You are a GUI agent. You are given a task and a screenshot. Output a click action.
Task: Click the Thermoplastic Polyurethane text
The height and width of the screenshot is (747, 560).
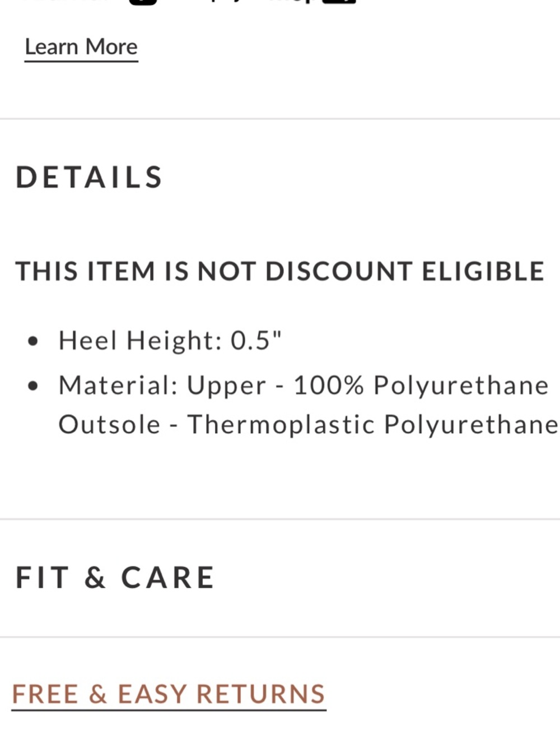coord(373,425)
